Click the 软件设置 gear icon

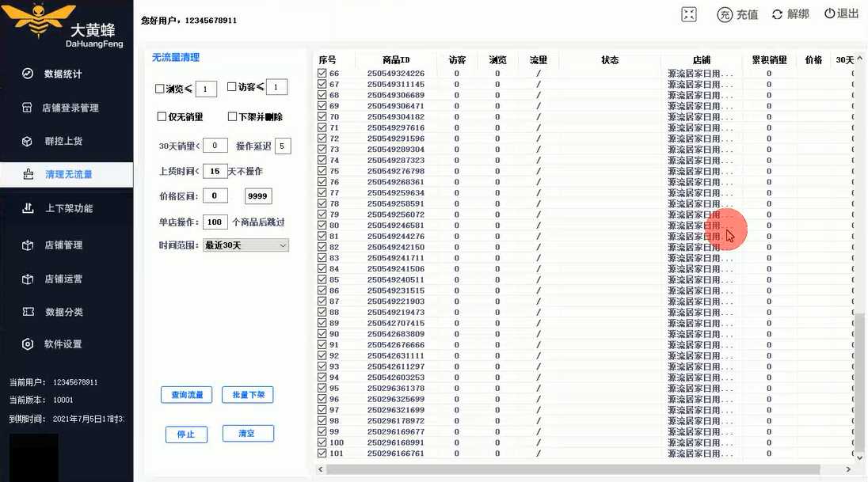[28, 344]
